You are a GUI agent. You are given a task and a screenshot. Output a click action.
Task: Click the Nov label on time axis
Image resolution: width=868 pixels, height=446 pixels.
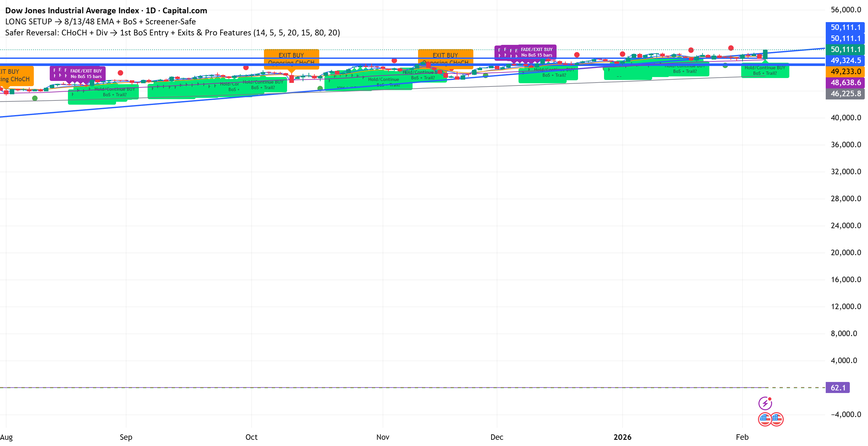[383, 437]
